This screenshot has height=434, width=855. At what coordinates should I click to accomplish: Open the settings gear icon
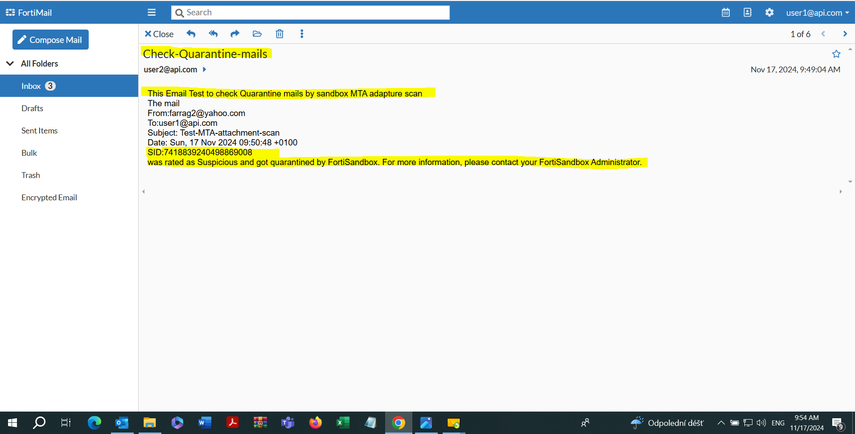769,13
